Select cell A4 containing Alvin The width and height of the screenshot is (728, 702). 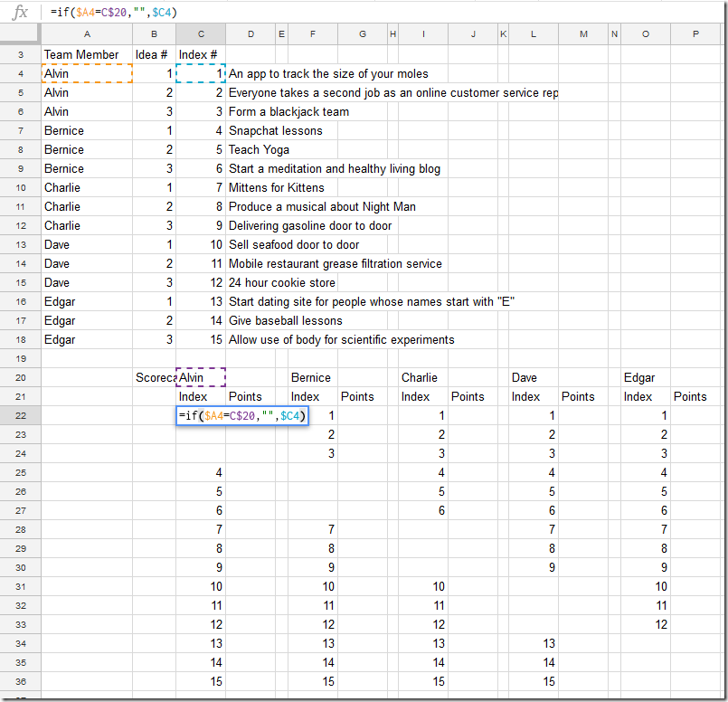pyautogui.click(x=87, y=74)
